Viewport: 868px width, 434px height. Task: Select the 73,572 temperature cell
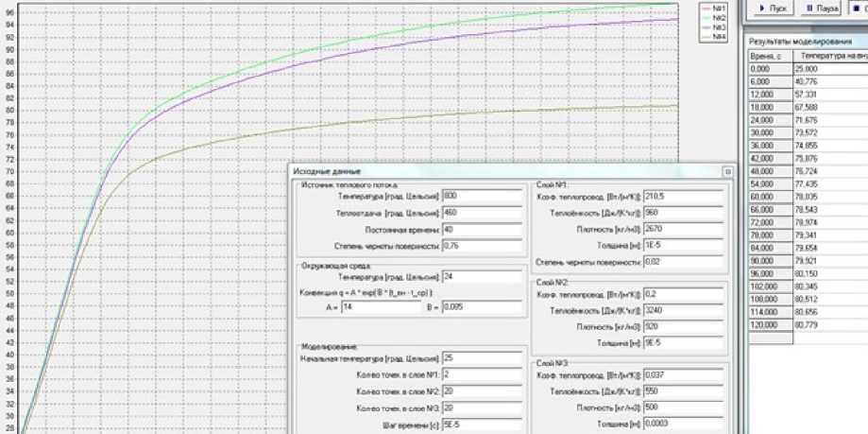(x=830, y=133)
